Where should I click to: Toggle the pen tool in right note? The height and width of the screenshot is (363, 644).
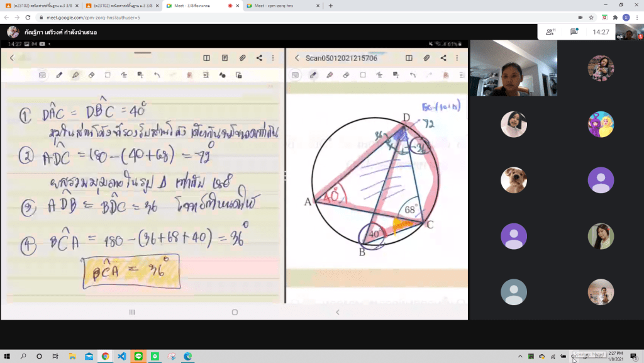pyautogui.click(x=313, y=75)
